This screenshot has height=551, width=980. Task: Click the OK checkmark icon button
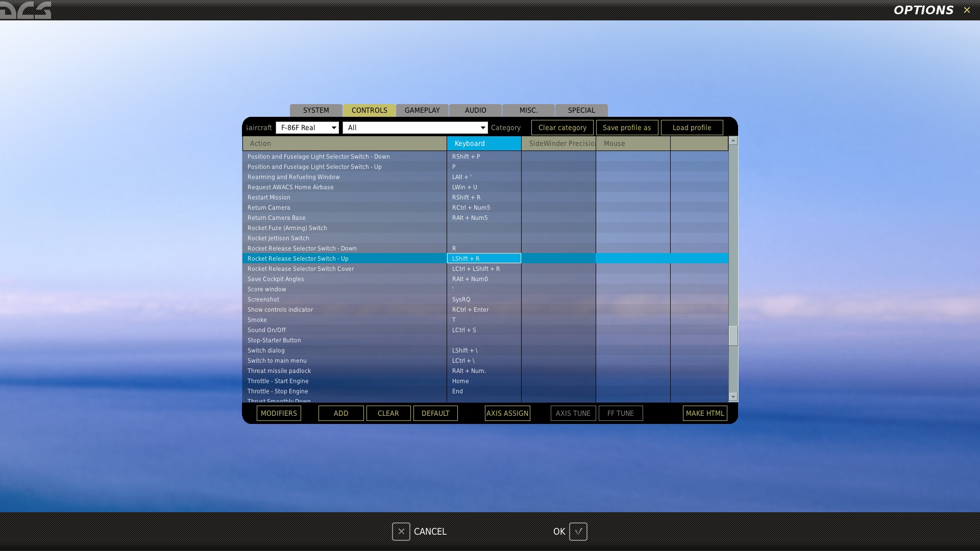[578, 532]
